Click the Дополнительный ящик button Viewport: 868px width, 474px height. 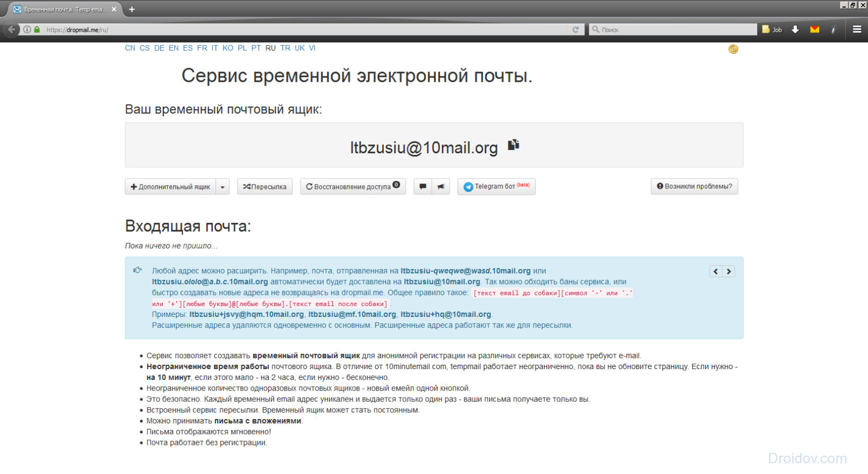coord(170,187)
